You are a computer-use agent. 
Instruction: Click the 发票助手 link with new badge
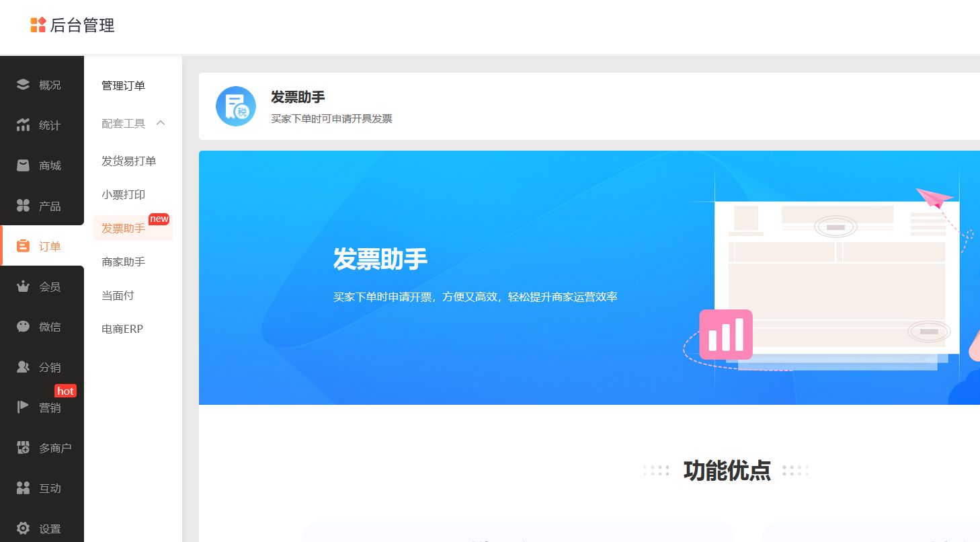point(123,228)
